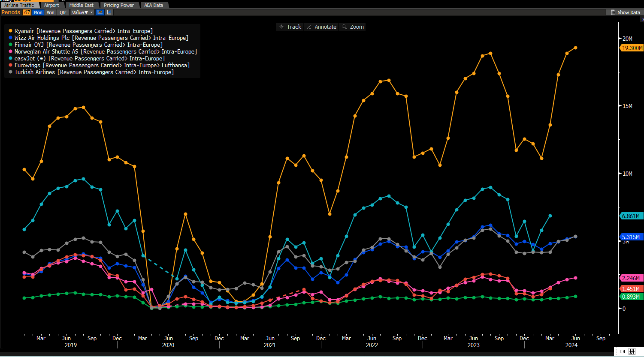Switch to line chart view icon
This screenshot has width=644, height=357.
tap(100, 12)
